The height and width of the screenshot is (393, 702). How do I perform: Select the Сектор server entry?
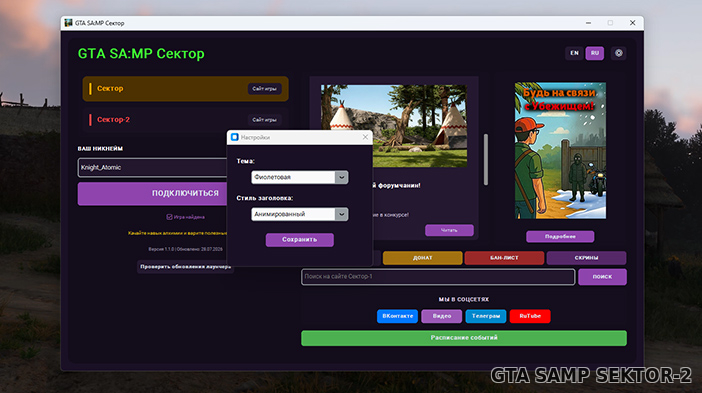coord(185,89)
